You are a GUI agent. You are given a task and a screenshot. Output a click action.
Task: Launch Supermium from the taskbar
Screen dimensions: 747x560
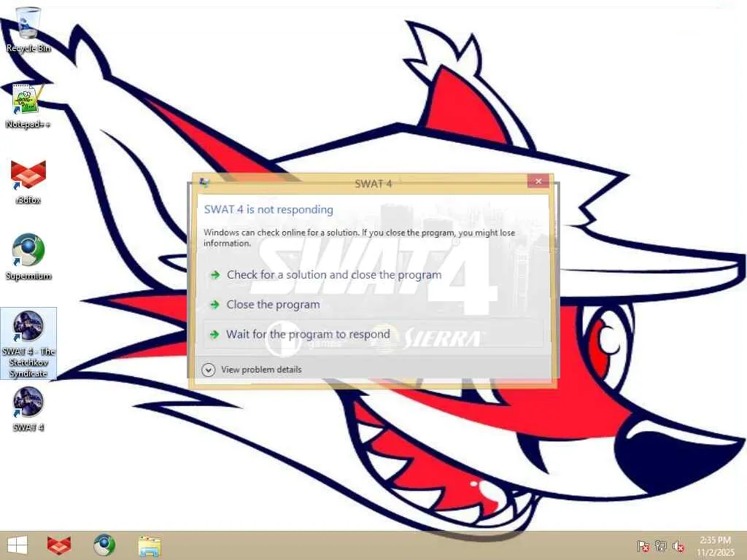[x=104, y=545]
